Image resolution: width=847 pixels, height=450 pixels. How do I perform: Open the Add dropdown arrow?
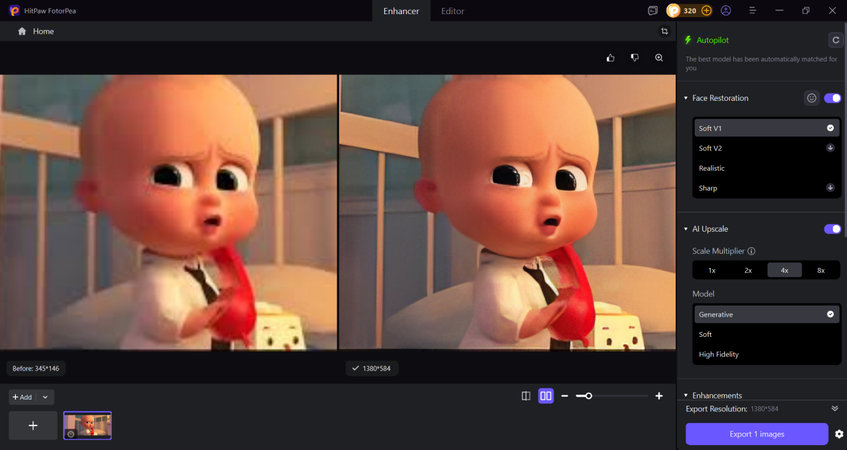point(45,397)
